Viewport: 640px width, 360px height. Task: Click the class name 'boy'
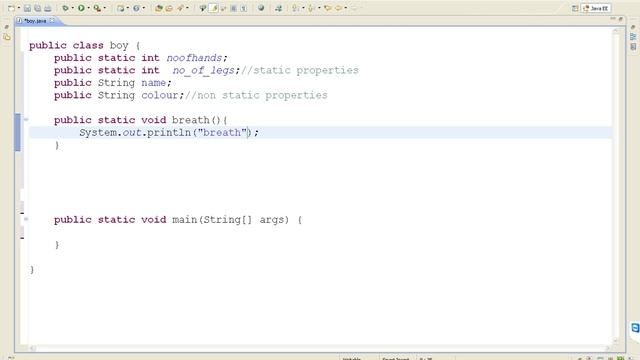click(x=119, y=45)
